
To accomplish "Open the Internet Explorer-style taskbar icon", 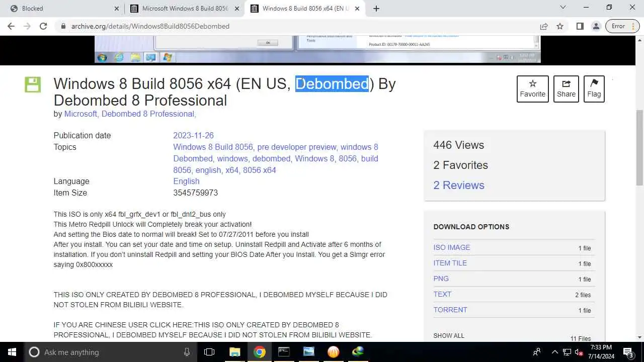I will point(358,352).
